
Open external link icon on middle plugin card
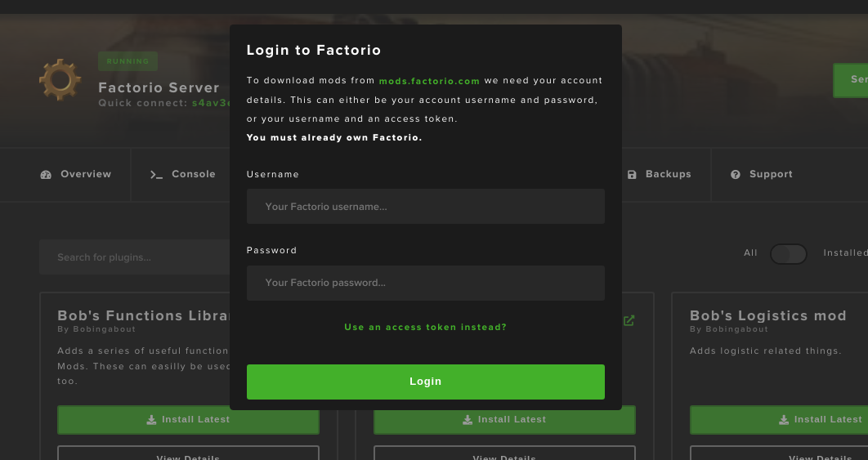point(629,320)
